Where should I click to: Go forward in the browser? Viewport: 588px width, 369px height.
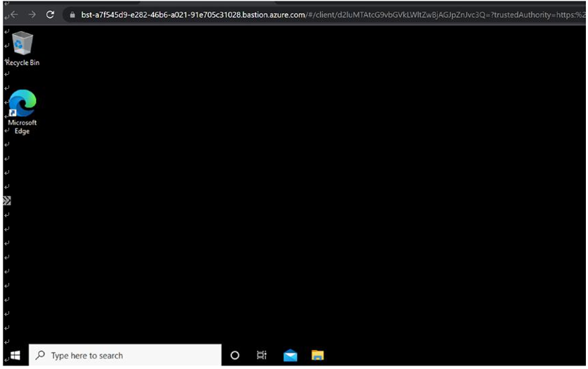pos(32,15)
